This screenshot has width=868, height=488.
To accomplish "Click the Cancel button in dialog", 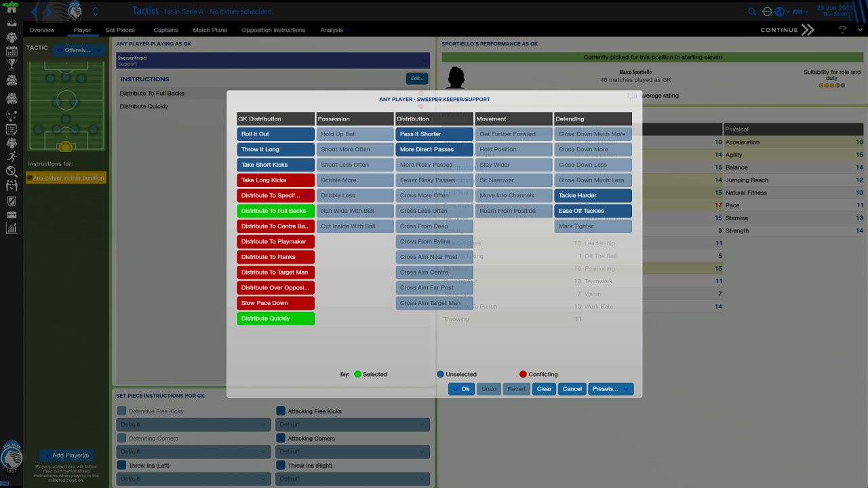I will point(572,389).
